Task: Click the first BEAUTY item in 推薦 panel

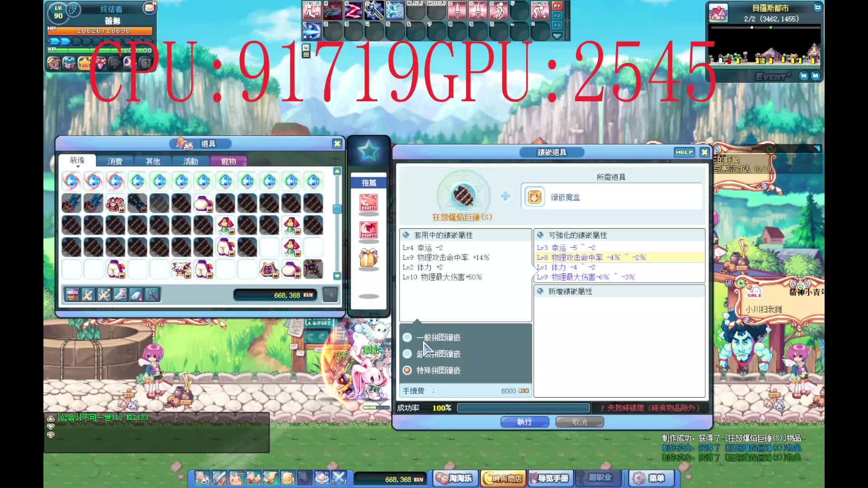Action: coord(368,203)
